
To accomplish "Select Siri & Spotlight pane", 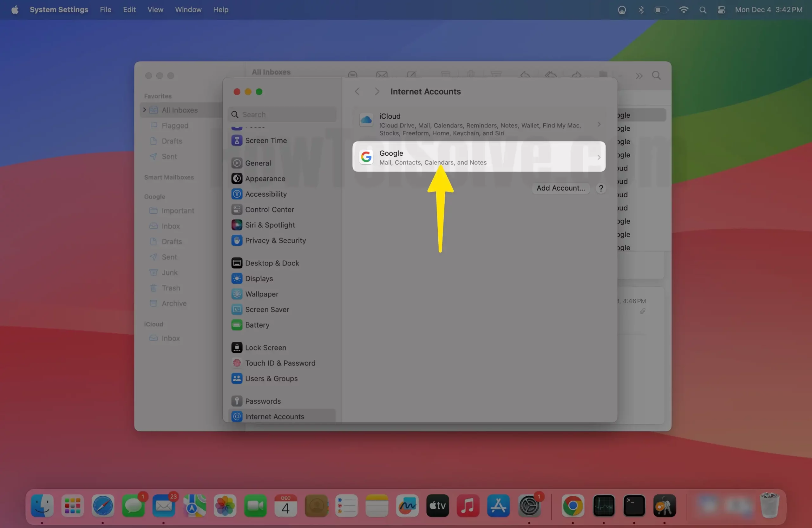I will pyautogui.click(x=270, y=225).
